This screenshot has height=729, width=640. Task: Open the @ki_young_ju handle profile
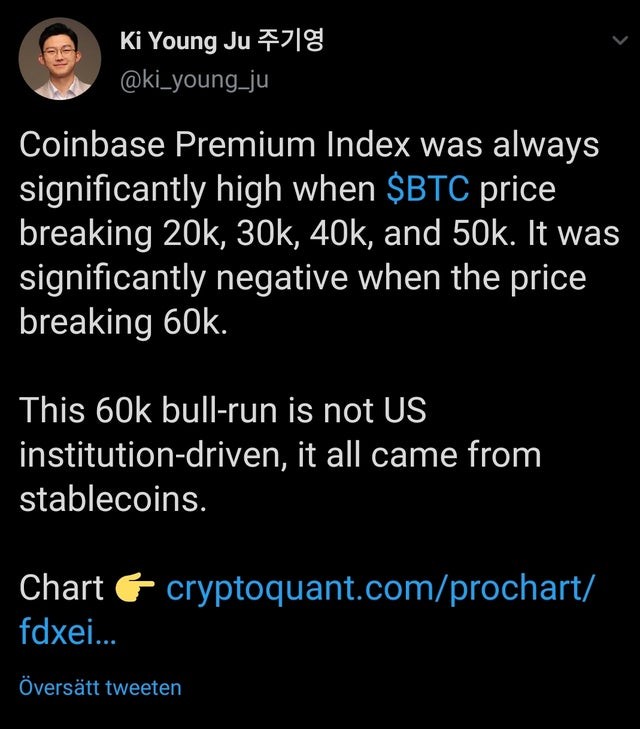pos(194,80)
